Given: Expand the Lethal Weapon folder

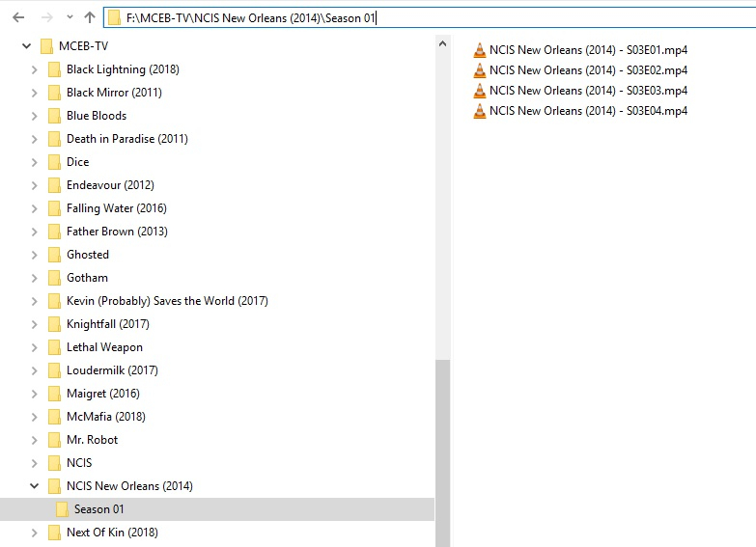Looking at the screenshot, I should point(34,347).
